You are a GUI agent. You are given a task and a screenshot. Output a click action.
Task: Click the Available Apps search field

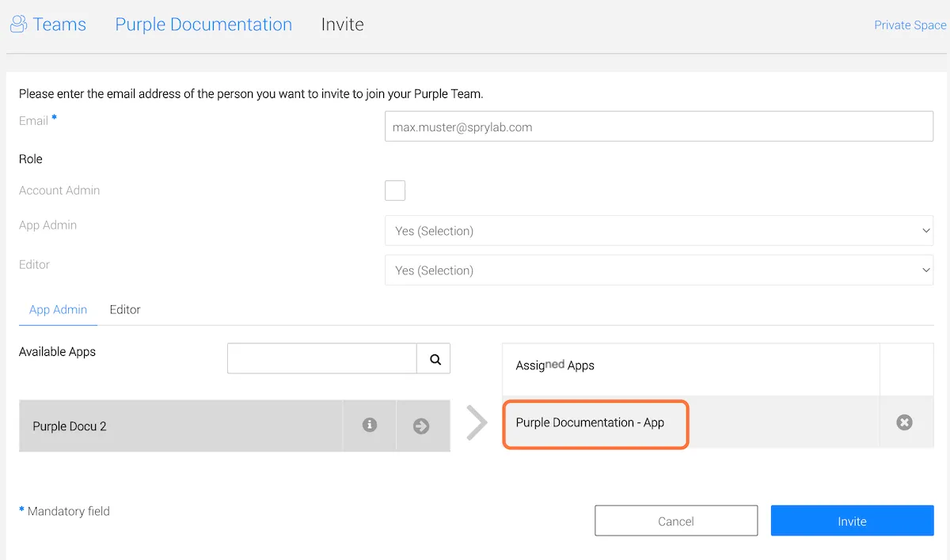click(322, 358)
